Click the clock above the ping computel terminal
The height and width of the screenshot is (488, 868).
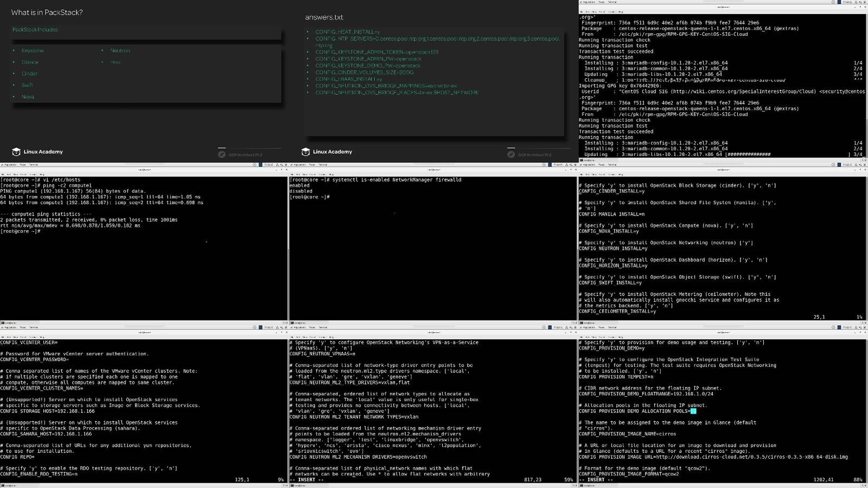(x=269, y=164)
